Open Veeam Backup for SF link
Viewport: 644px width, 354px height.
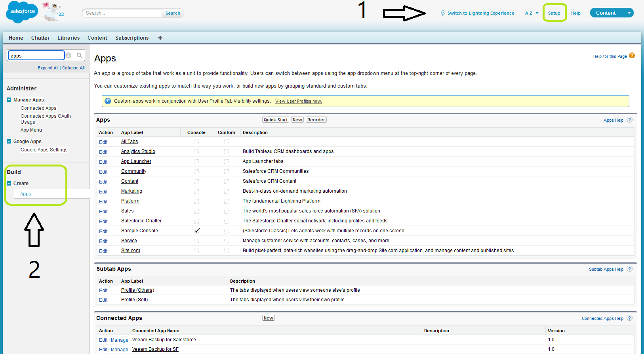155,349
